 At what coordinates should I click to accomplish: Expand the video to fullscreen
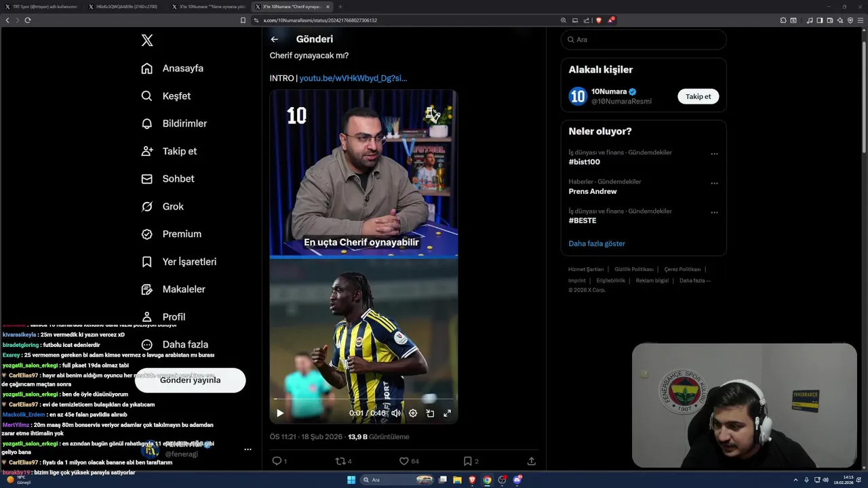click(447, 413)
